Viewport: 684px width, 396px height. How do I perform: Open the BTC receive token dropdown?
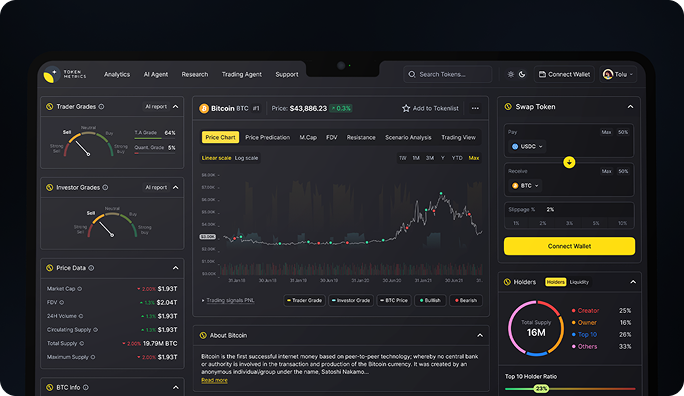pyautogui.click(x=525, y=186)
